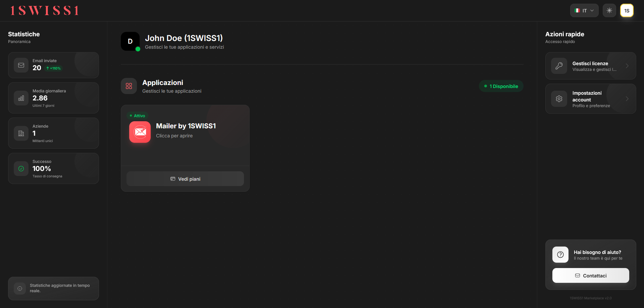
Task: Open Gestisci licenze quick action
Action: (x=591, y=66)
